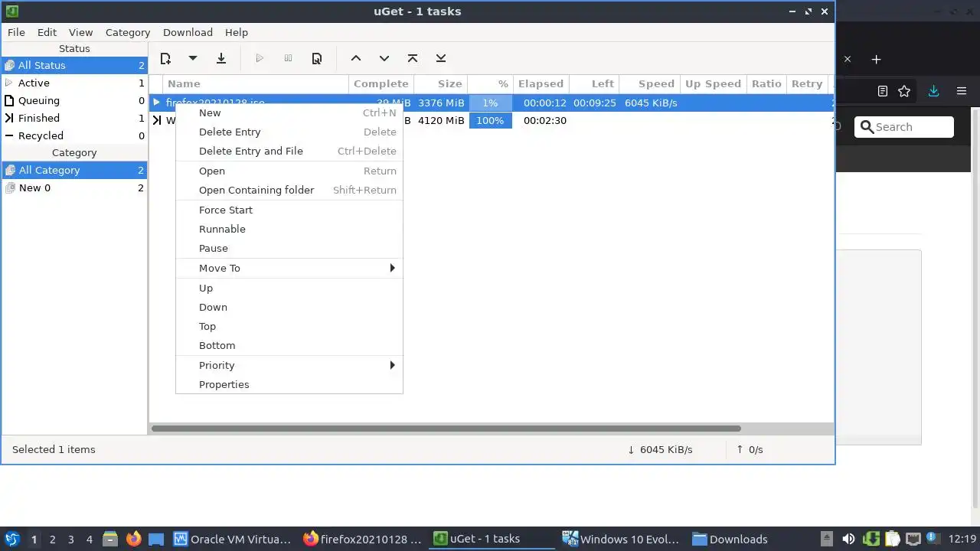Click the Move Up arrow icon
Image resolution: width=980 pixels, height=551 pixels.
pyautogui.click(x=356, y=58)
